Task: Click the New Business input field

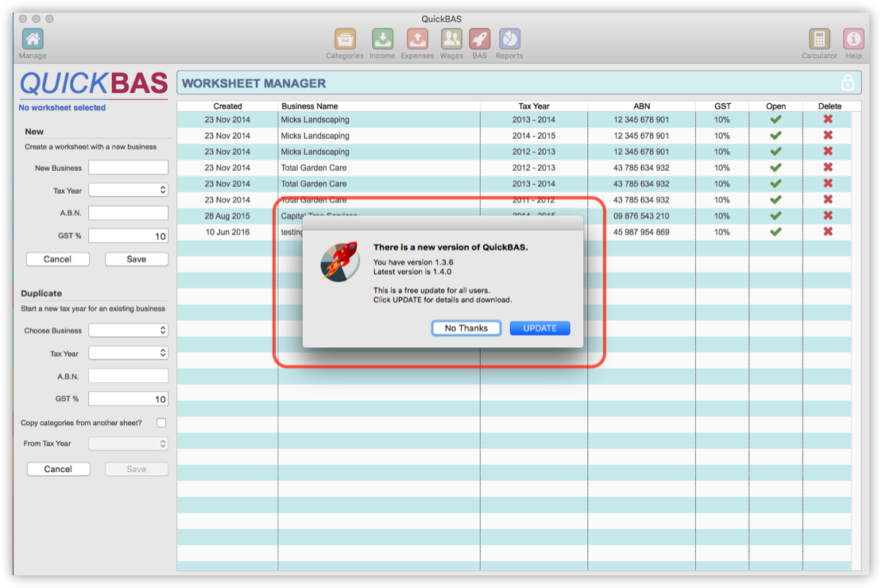Action: tap(128, 167)
